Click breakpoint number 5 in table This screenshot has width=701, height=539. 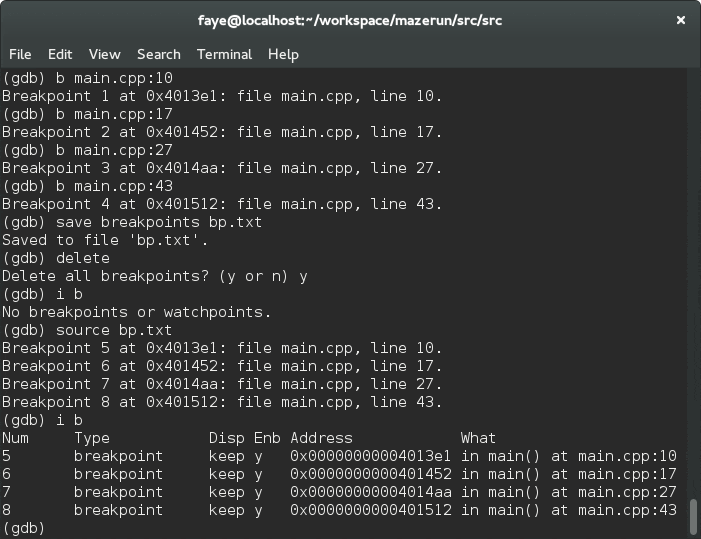pyautogui.click(x=6, y=456)
